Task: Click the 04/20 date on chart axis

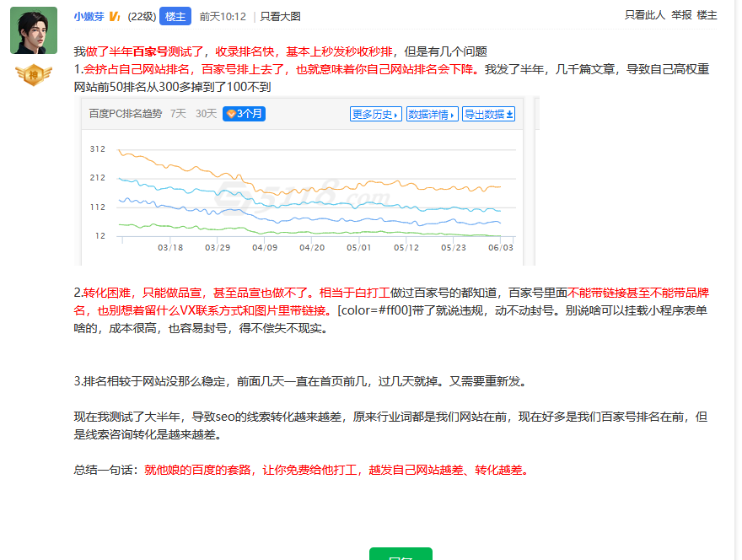Action: coord(312,248)
